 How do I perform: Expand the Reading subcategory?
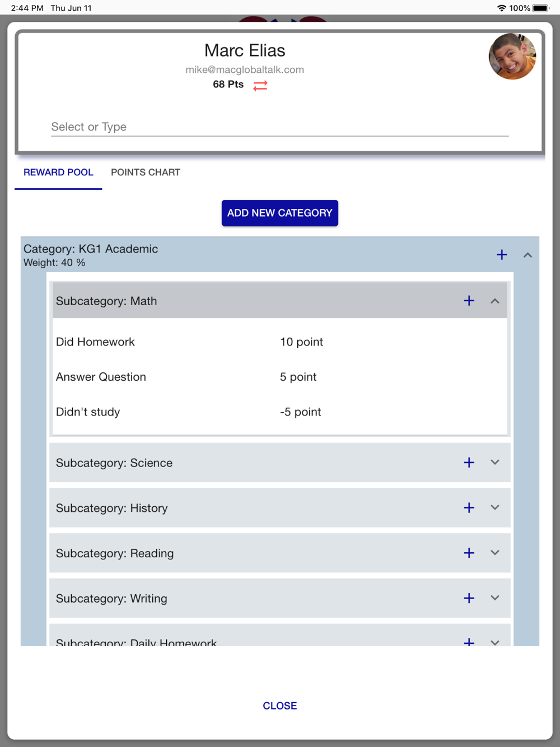[x=495, y=553]
